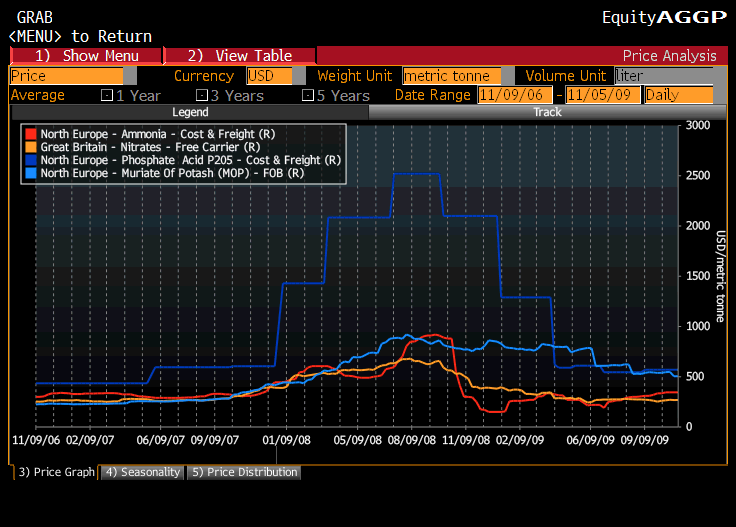Click the View Table button
The height and width of the screenshot is (527, 736).
click(x=240, y=56)
